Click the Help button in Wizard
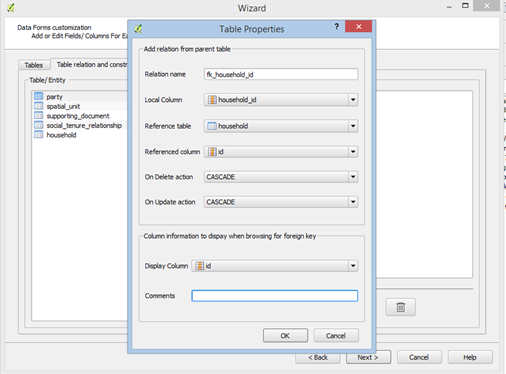 [470, 357]
